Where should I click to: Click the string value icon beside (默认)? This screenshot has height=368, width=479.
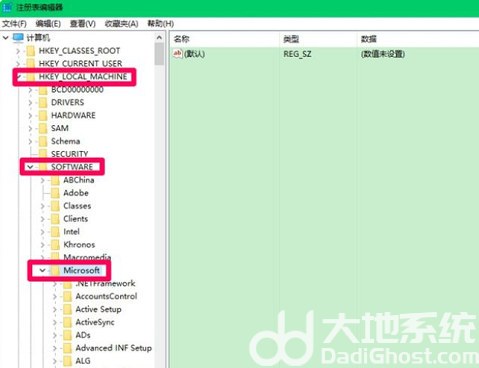[178, 54]
